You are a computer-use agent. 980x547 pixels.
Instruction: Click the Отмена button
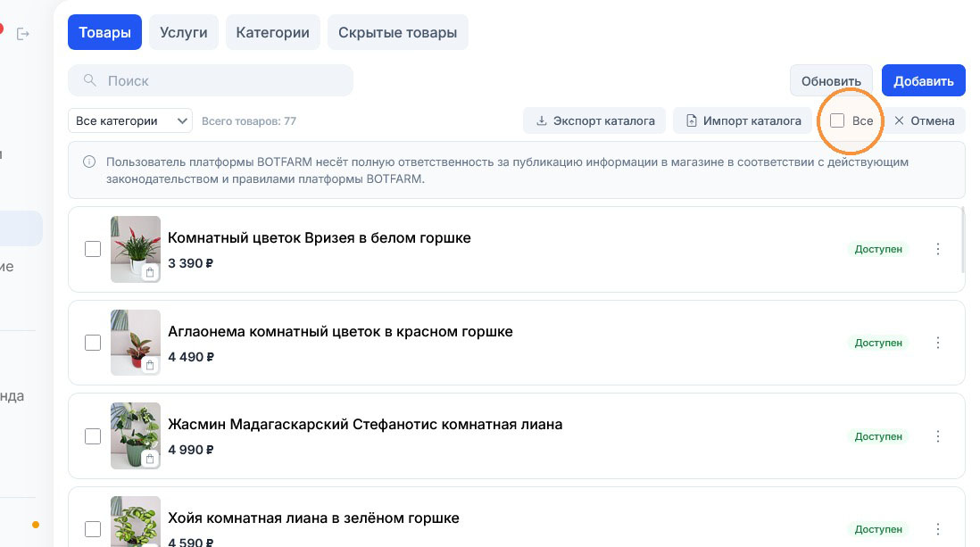coord(924,120)
